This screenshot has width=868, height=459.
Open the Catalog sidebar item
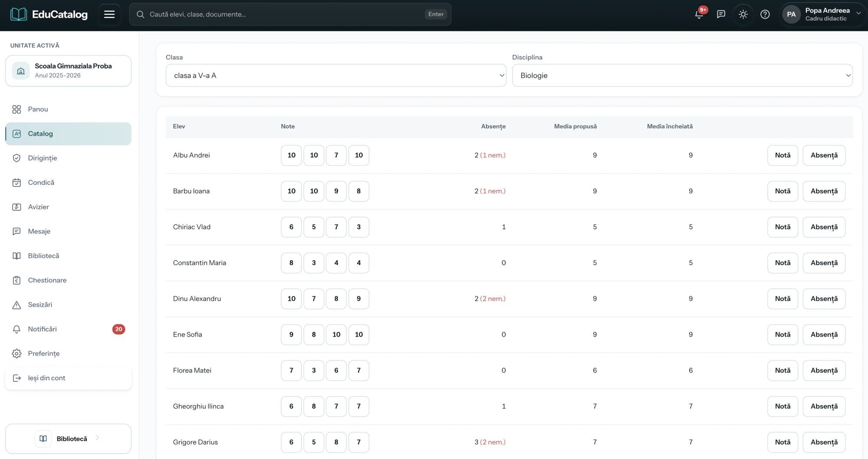click(x=68, y=134)
